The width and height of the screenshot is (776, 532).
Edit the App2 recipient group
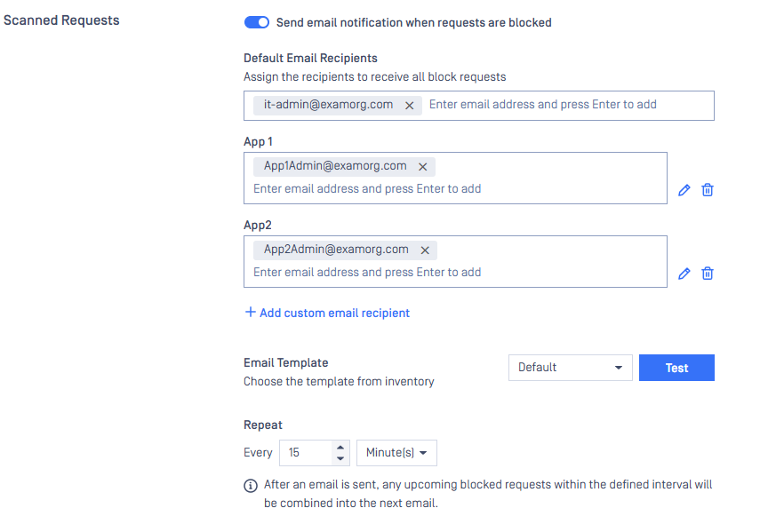684,274
